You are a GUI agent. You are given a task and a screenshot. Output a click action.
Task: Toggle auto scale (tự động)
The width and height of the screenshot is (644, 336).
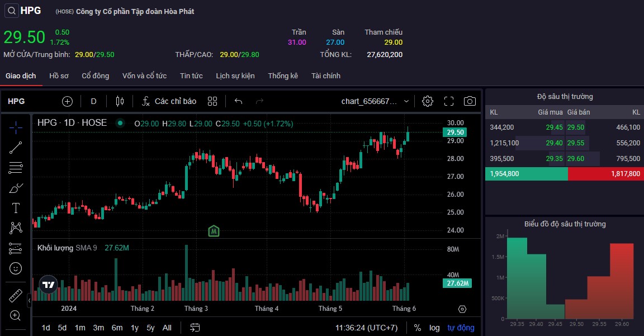point(461,328)
